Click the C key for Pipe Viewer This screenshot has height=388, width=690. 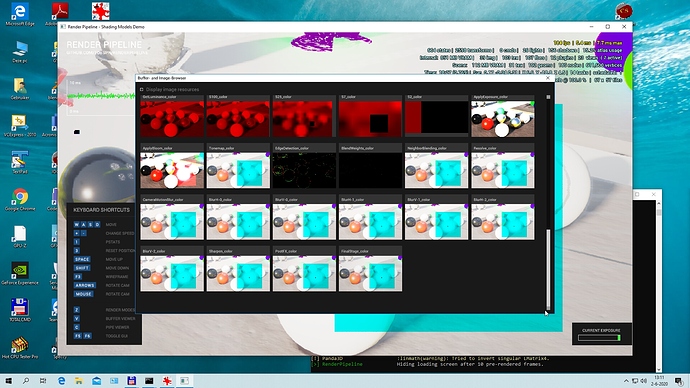tap(77, 327)
